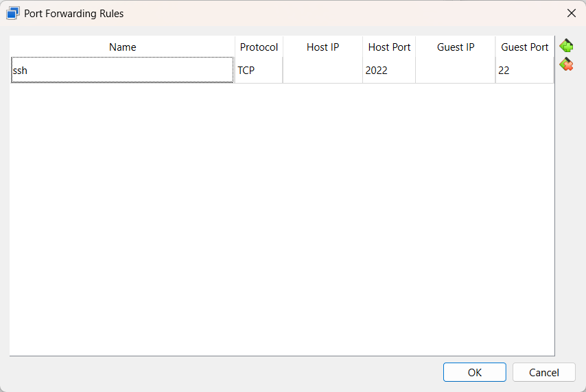Select the host port value 2022

[389, 70]
